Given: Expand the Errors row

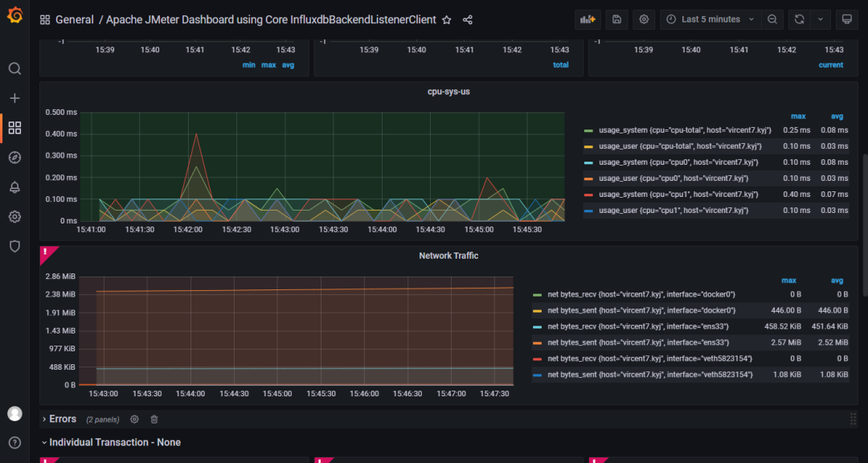Looking at the screenshot, I should click(x=62, y=419).
